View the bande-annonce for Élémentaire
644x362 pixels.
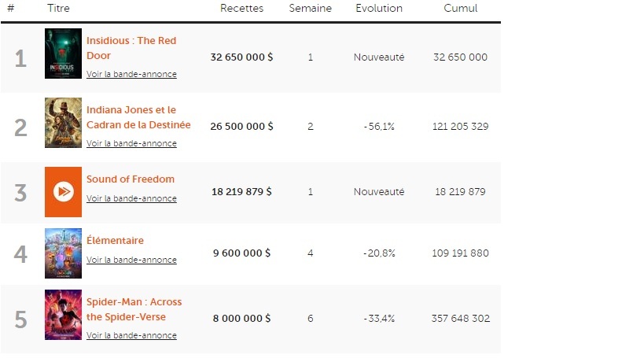tap(131, 260)
